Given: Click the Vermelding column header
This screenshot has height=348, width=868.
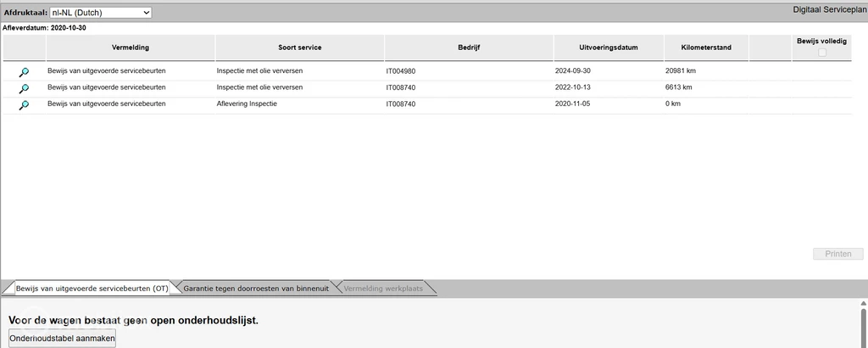Looking at the screenshot, I should coord(131,48).
